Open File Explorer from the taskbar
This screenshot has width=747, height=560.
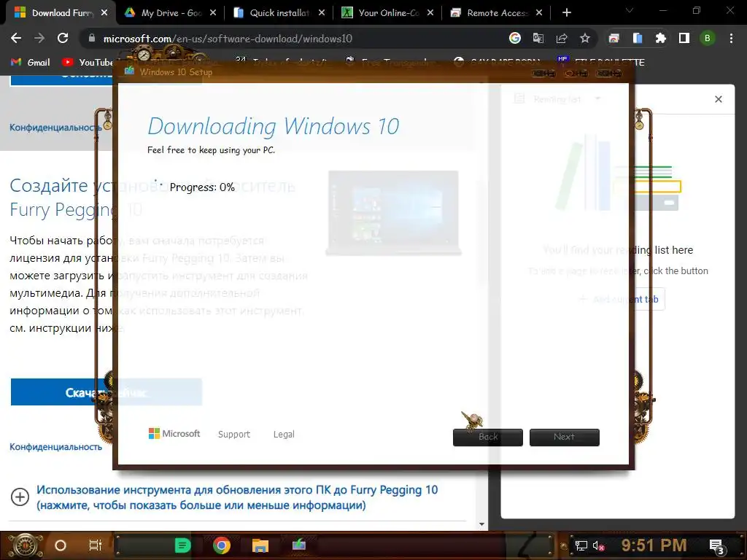[x=260, y=545]
